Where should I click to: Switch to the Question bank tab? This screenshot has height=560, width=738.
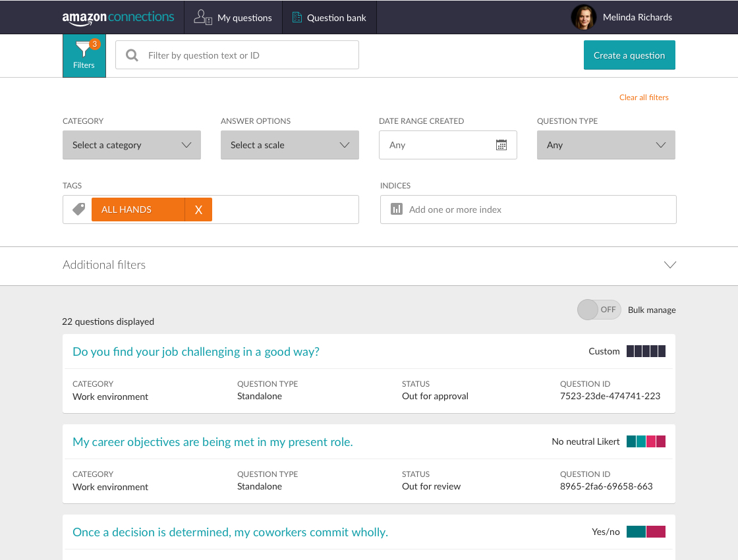click(x=329, y=17)
